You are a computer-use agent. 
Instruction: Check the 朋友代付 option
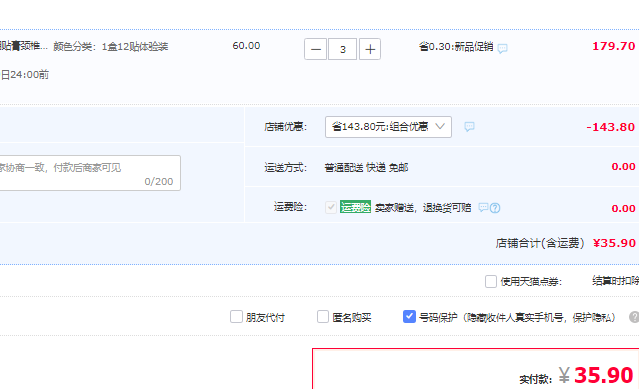(236, 316)
